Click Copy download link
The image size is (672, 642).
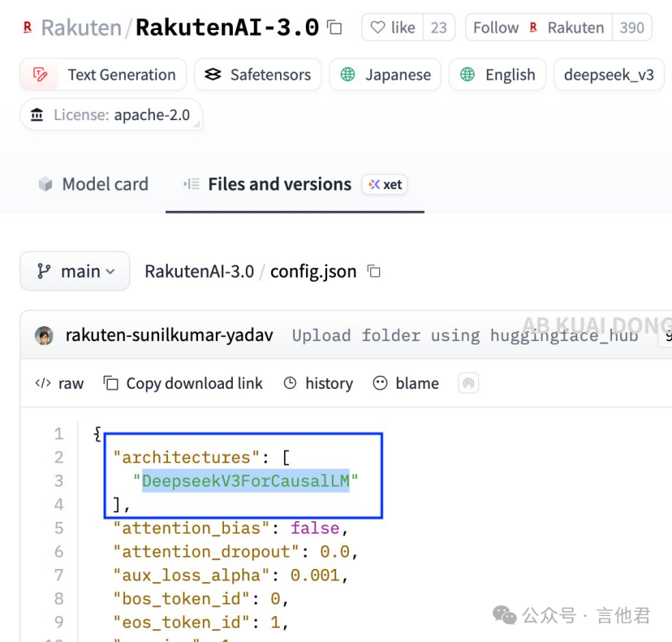click(x=183, y=383)
